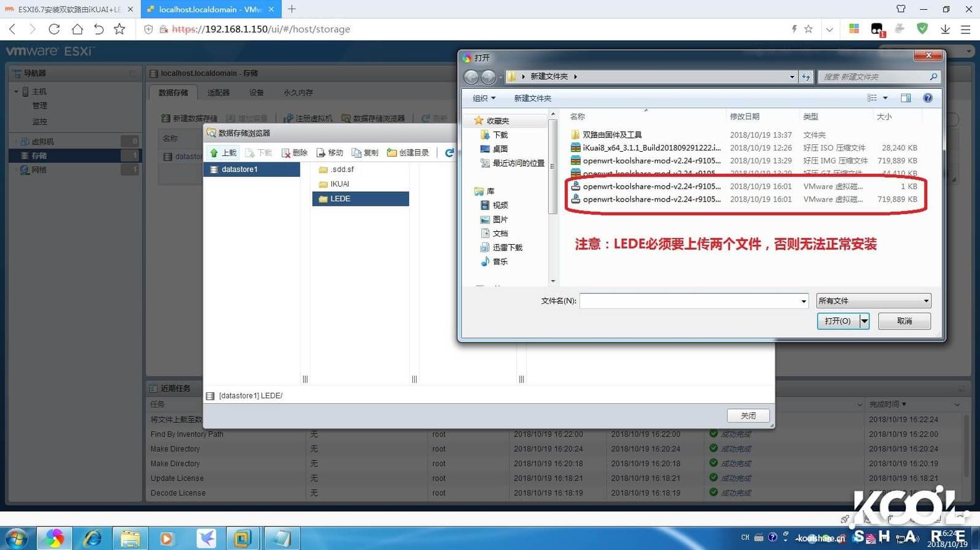The height and width of the screenshot is (550, 980).
Task: Select the LEDE folder in datastore
Action: tap(360, 199)
